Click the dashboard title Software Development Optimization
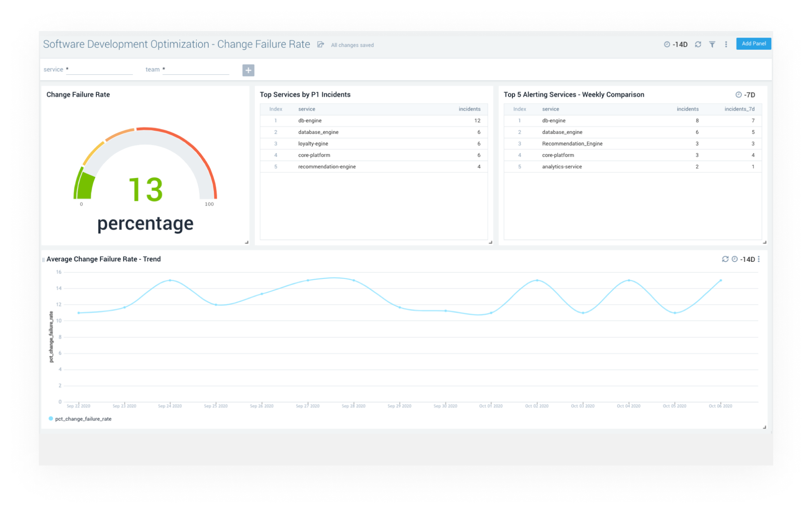Viewport: 812px width, 512px height. click(177, 44)
